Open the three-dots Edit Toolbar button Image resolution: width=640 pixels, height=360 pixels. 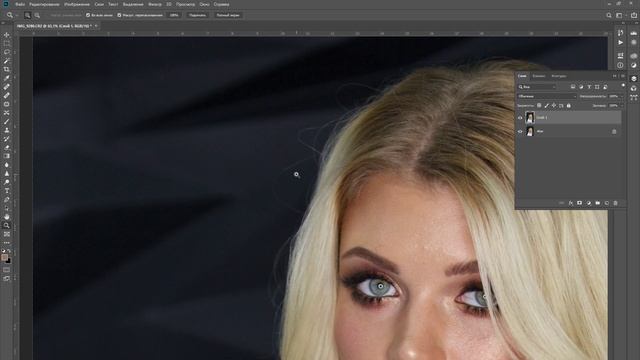pos(7,243)
